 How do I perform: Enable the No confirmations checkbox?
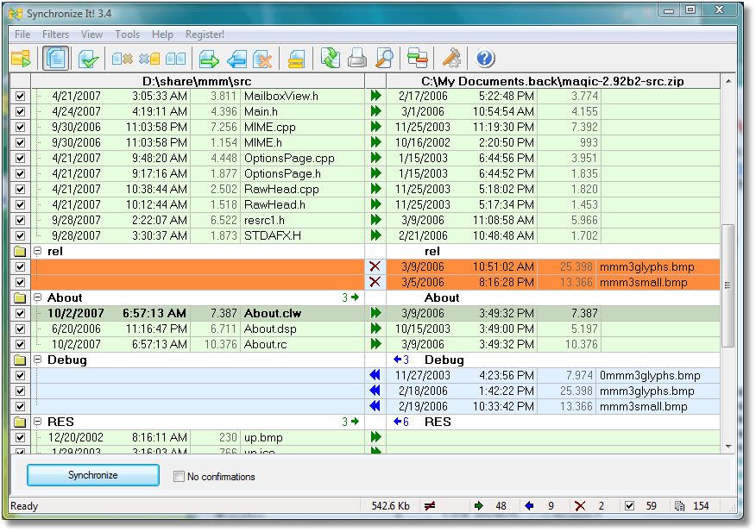(x=179, y=476)
